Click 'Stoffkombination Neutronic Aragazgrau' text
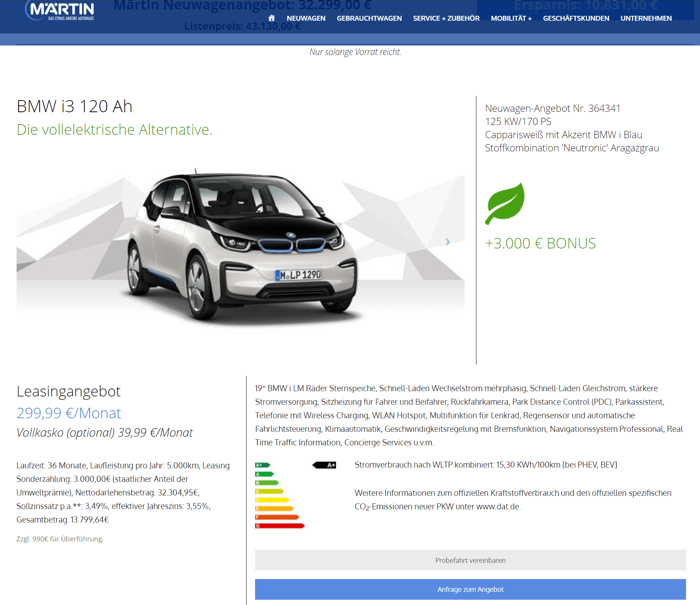The height and width of the screenshot is (605, 700). click(x=572, y=148)
